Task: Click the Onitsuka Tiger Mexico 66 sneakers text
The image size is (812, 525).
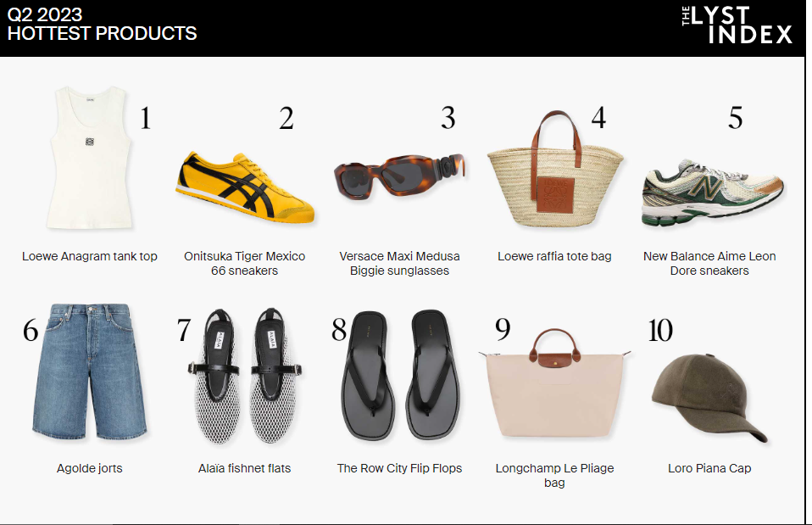Action: 244,263
